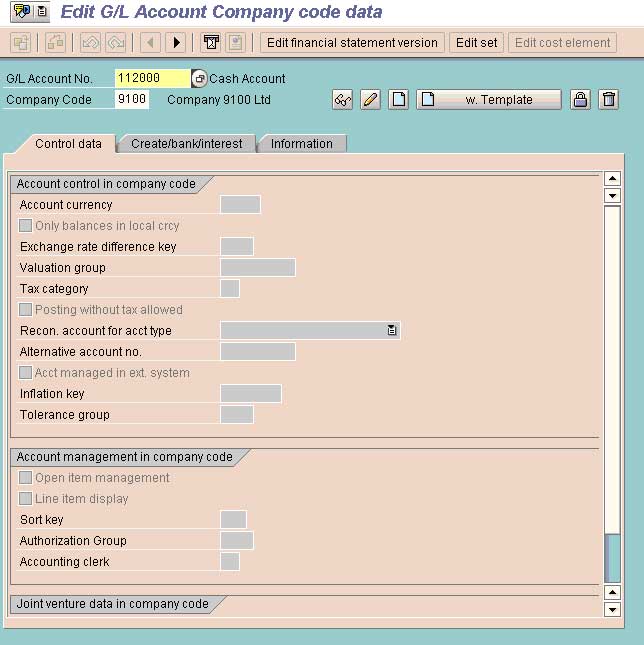Click the Inflation key field
The width and height of the screenshot is (644, 645).
coord(251,393)
